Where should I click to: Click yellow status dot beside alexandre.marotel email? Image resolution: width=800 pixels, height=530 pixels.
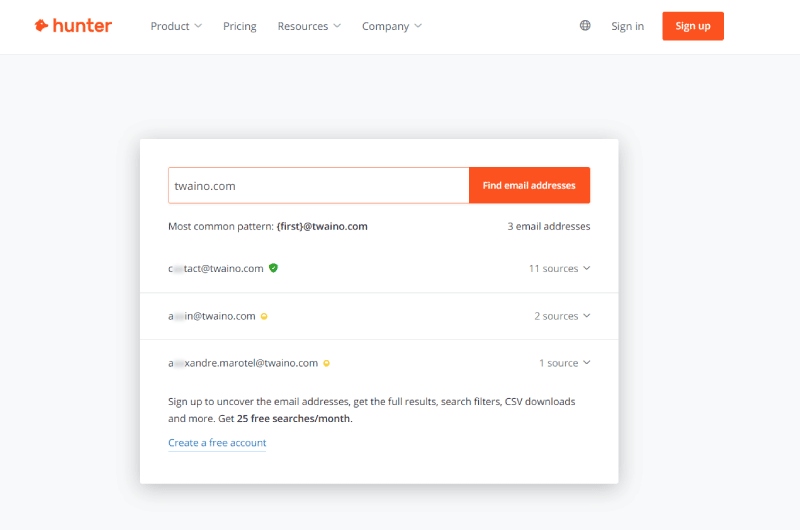[x=327, y=363]
